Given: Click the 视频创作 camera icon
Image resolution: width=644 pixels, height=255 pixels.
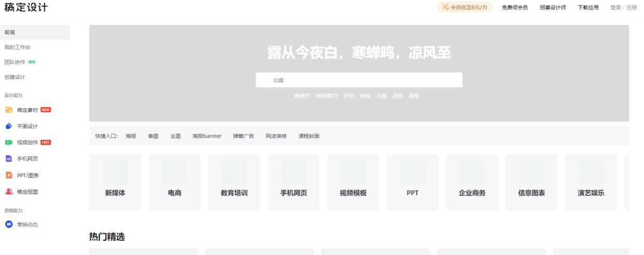Looking at the screenshot, I should coord(8,142).
